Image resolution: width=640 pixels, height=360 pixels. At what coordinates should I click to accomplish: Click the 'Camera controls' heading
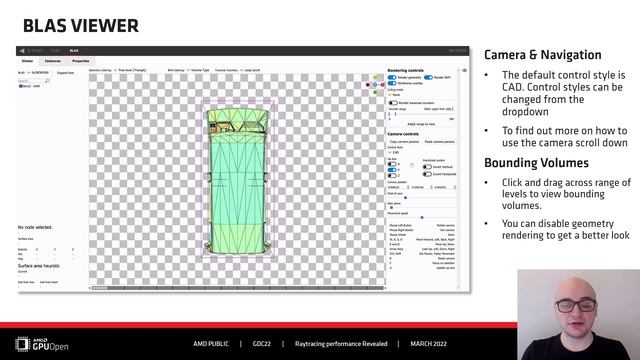[403, 134]
